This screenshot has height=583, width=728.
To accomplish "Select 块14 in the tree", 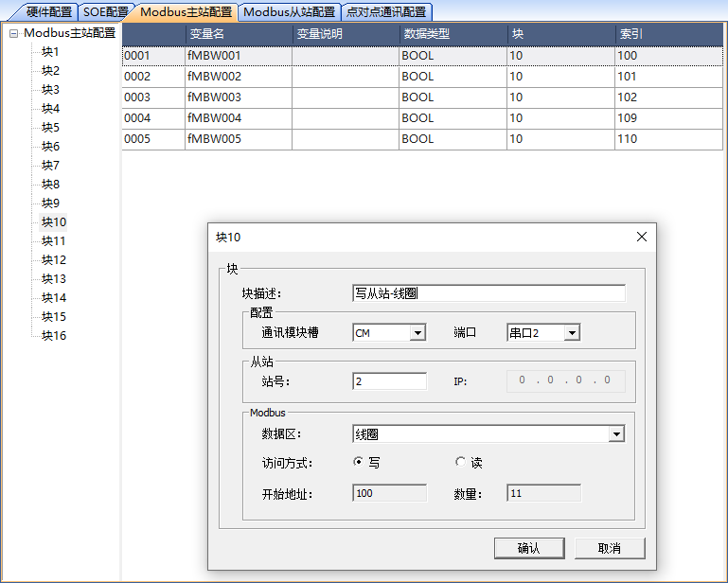I will click(x=53, y=297).
